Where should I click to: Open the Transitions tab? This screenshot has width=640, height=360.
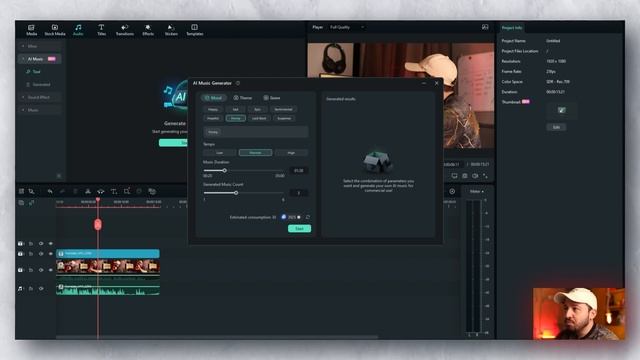124,30
